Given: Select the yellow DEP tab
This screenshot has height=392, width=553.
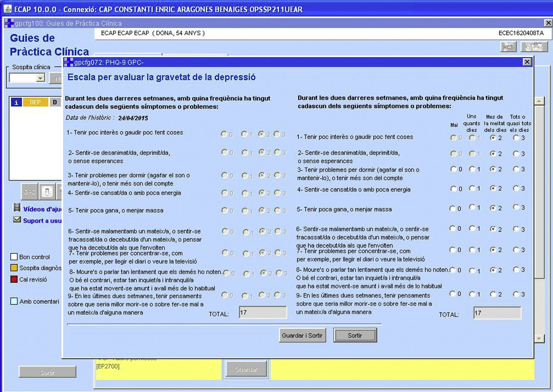Looking at the screenshot, I should pyautogui.click(x=35, y=102).
